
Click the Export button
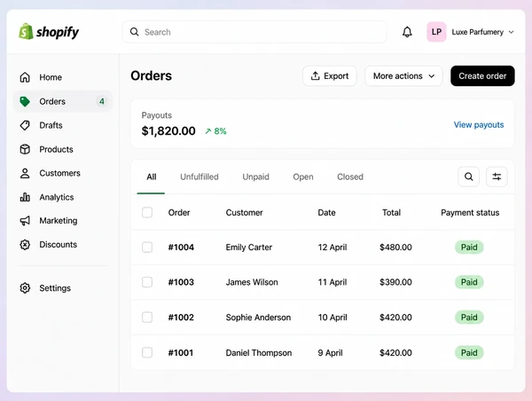[330, 75]
